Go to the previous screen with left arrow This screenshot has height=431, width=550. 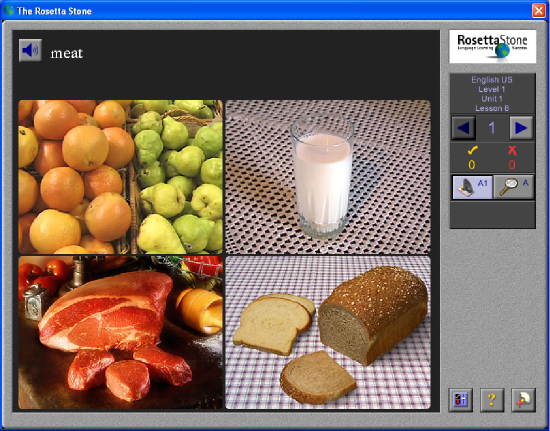tap(464, 128)
